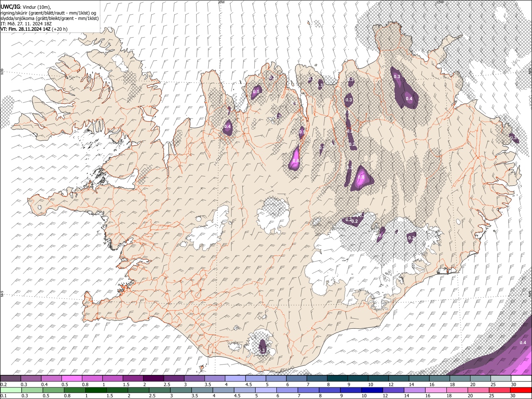Select the darkest green rain swatch between 1 and 1.5
532x399 pixels.
96,390
